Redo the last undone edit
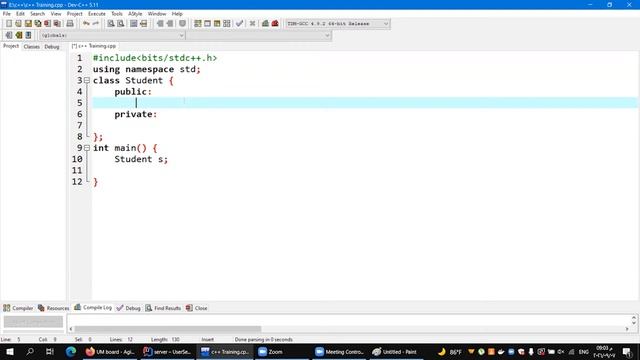640x360 pixels. (x=96, y=24)
